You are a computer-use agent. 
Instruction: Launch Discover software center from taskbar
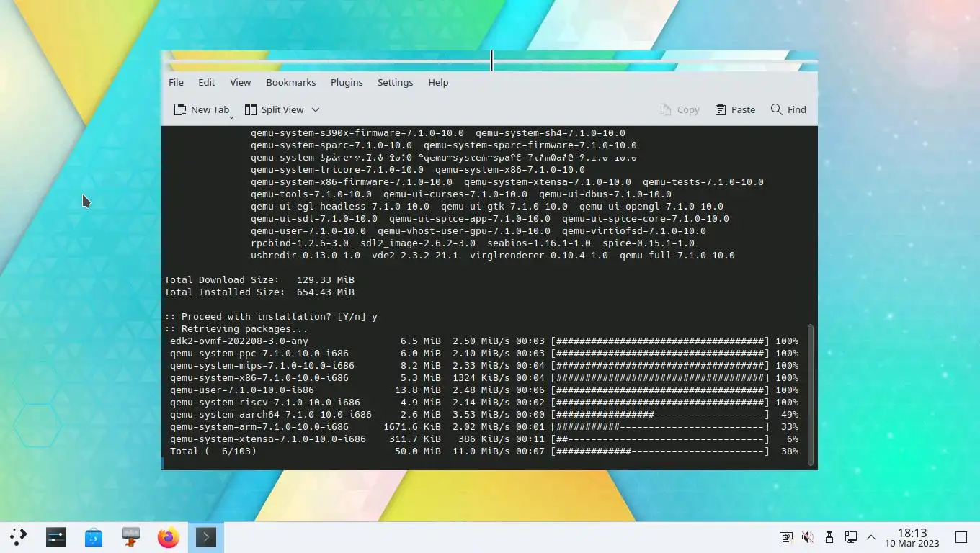(x=94, y=537)
